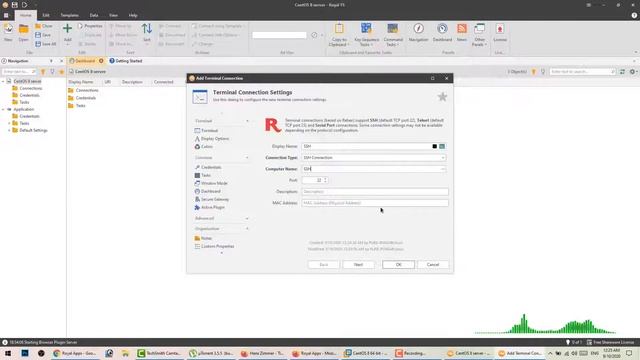Collapse the ribbon with the chevron at its right edge
Screen dimensions: 640x360
pos(636,52)
